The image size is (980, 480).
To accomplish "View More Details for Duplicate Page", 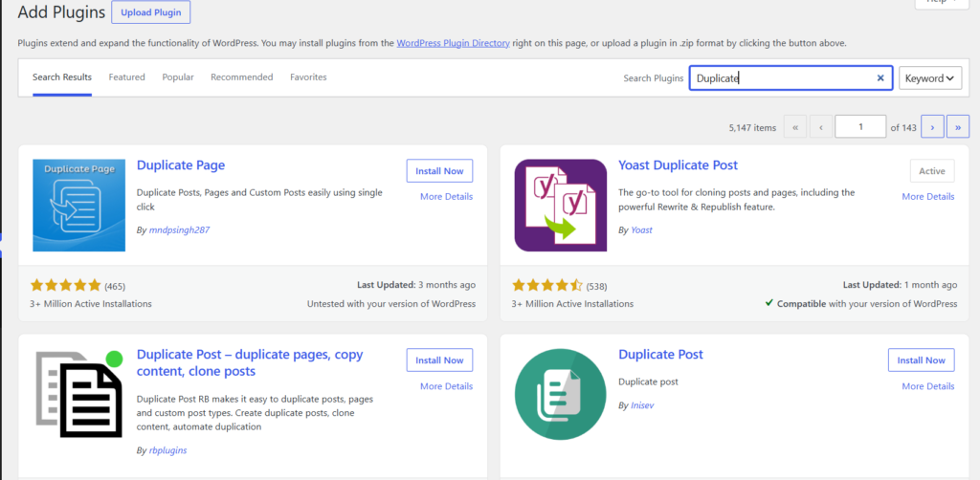I will [446, 197].
